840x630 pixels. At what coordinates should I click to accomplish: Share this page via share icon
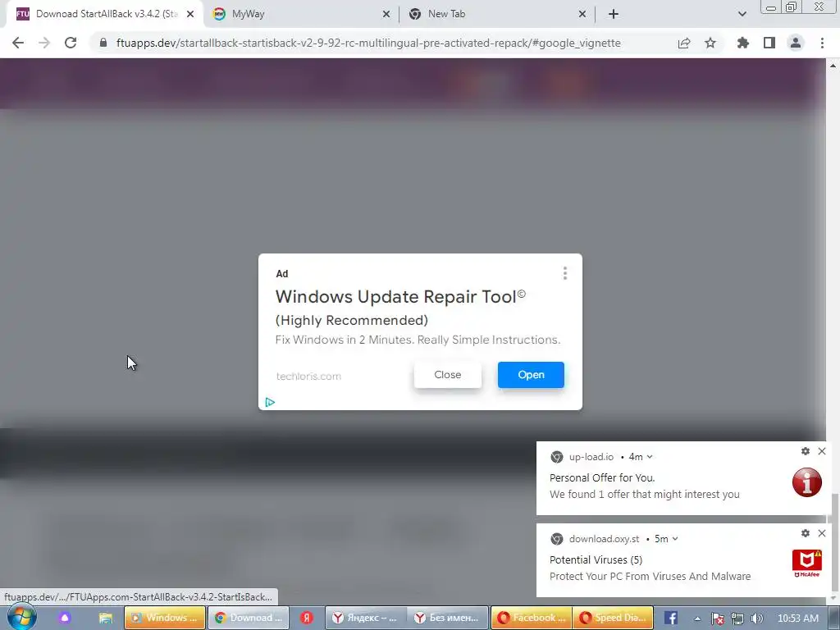coord(684,43)
